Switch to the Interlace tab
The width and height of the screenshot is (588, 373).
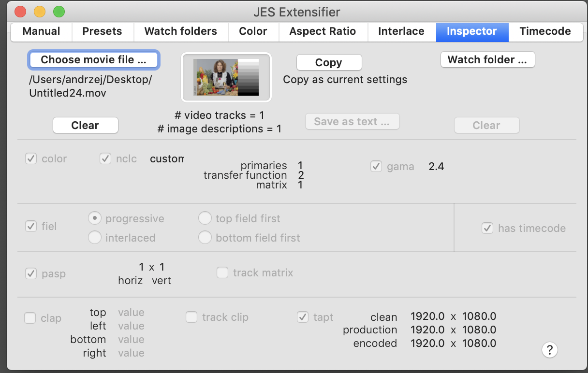(401, 31)
